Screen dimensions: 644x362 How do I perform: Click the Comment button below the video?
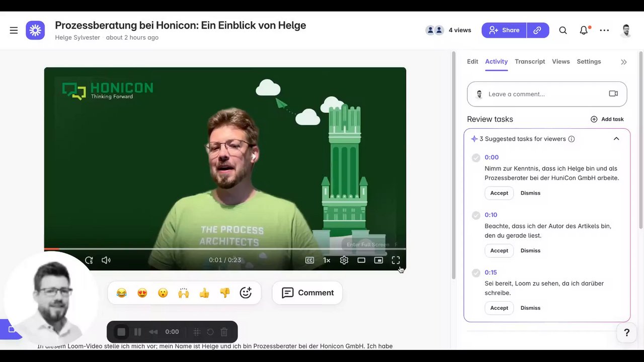point(307,293)
